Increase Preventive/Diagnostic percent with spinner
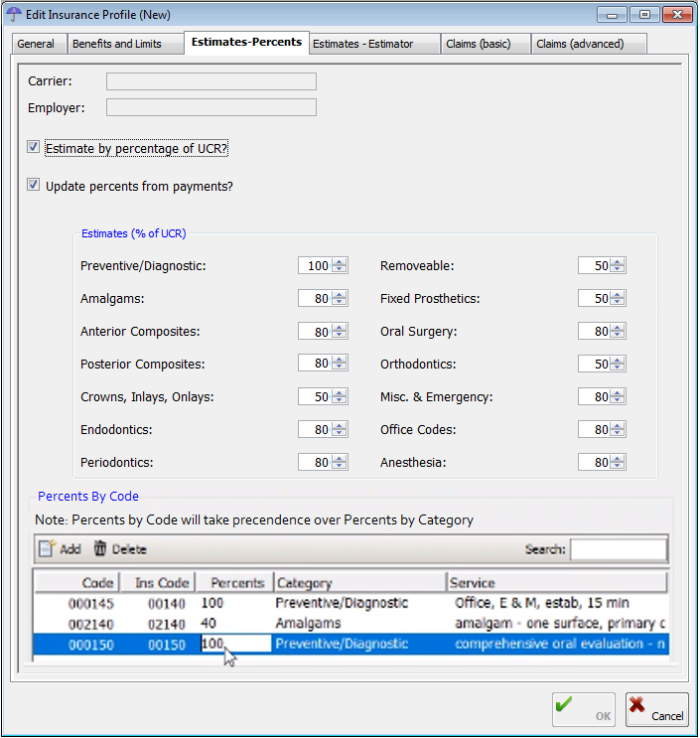Viewport: 700px width, 738px height. click(340, 262)
